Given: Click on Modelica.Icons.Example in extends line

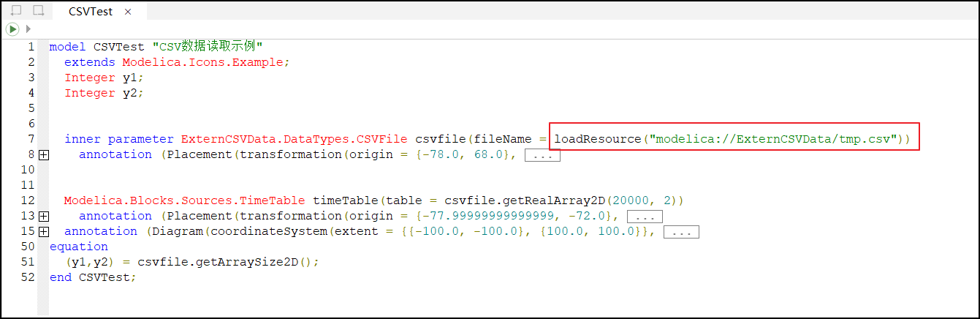Looking at the screenshot, I should [205, 62].
